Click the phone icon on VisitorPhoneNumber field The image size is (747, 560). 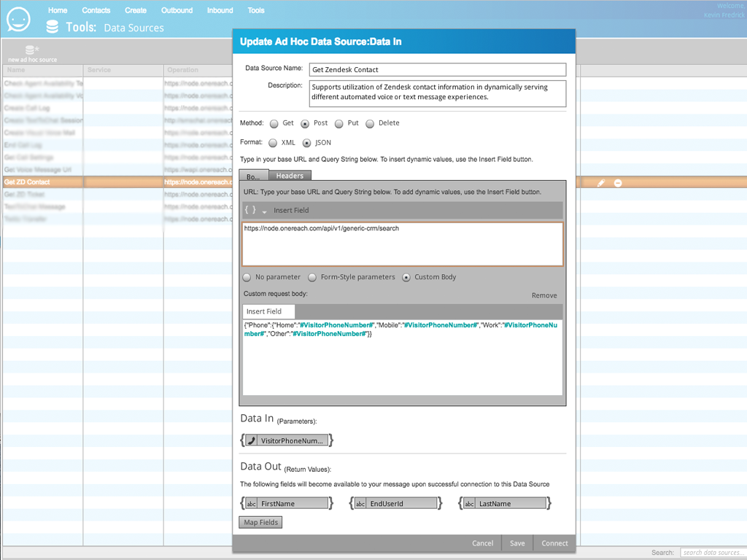(x=252, y=440)
